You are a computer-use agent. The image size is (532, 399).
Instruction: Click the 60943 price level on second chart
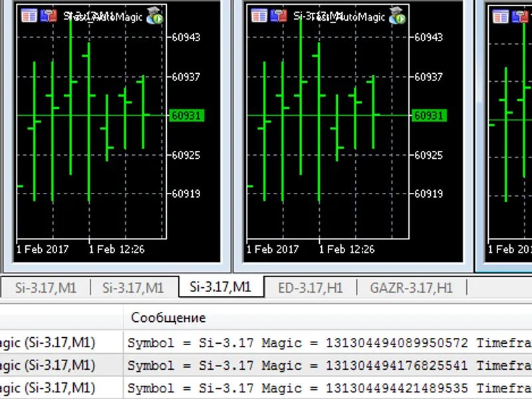pyautogui.click(x=428, y=37)
